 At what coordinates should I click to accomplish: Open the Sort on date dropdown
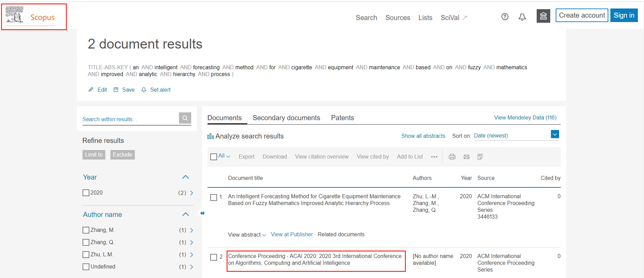554,134
